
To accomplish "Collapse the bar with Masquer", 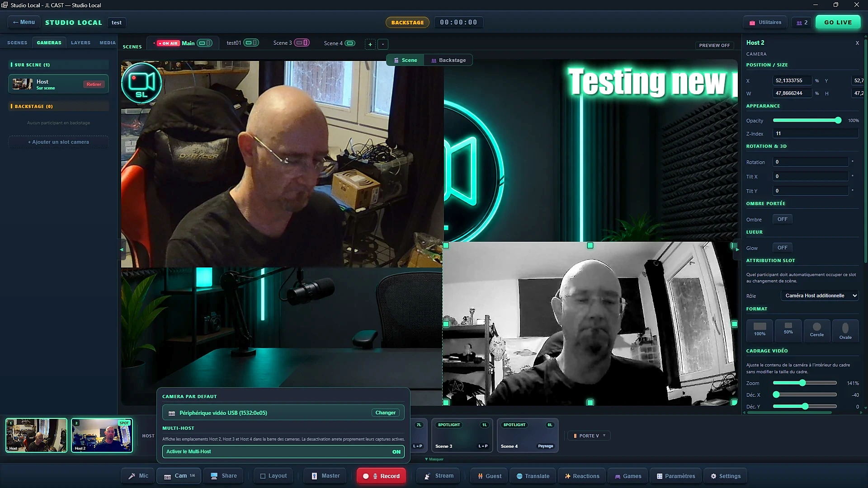I will [434, 459].
